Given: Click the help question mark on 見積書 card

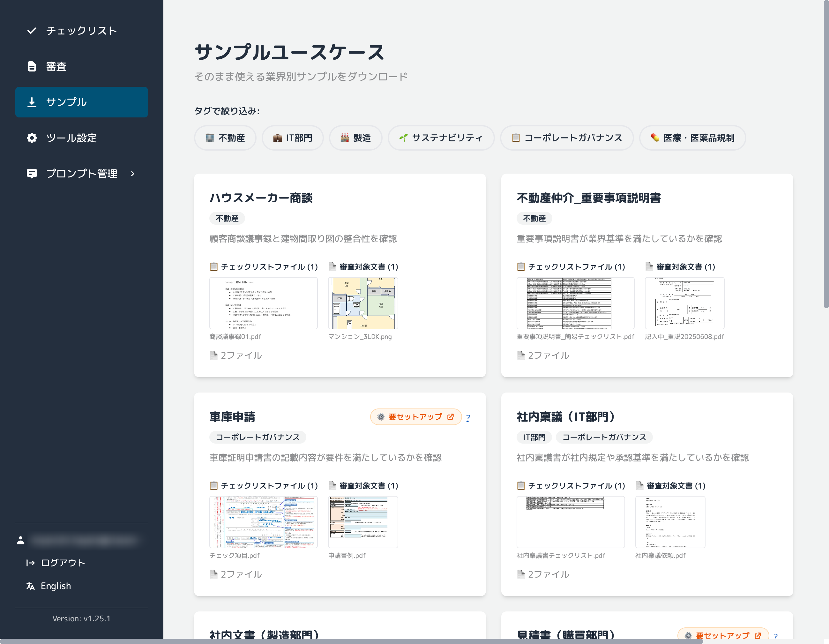Looking at the screenshot, I should (x=775, y=636).
